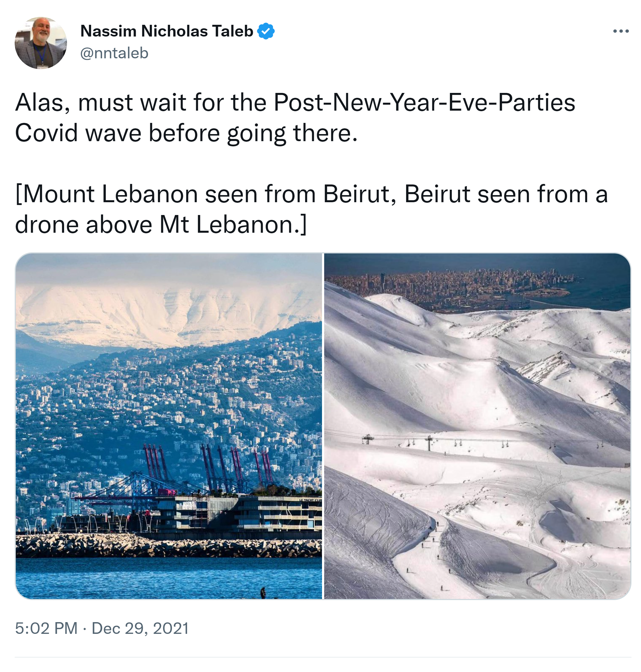
Task: Open the three-dot more options menu
Action: [x=621, y=31]
